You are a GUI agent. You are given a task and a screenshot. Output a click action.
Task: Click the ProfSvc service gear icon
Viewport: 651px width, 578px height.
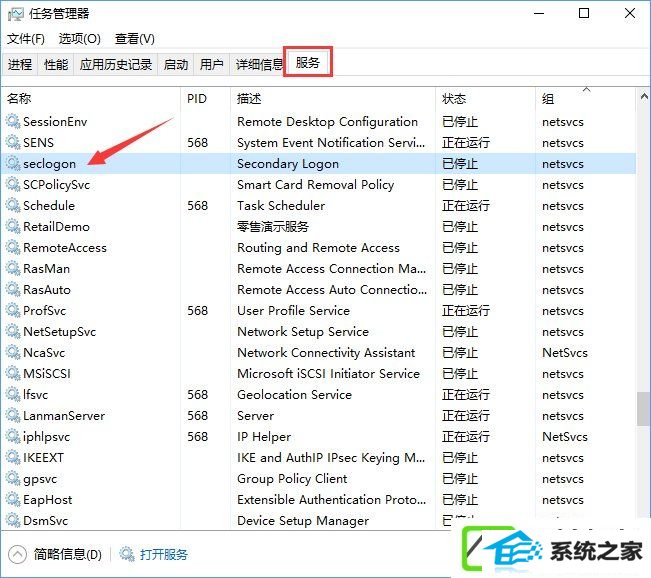[13, 311]
